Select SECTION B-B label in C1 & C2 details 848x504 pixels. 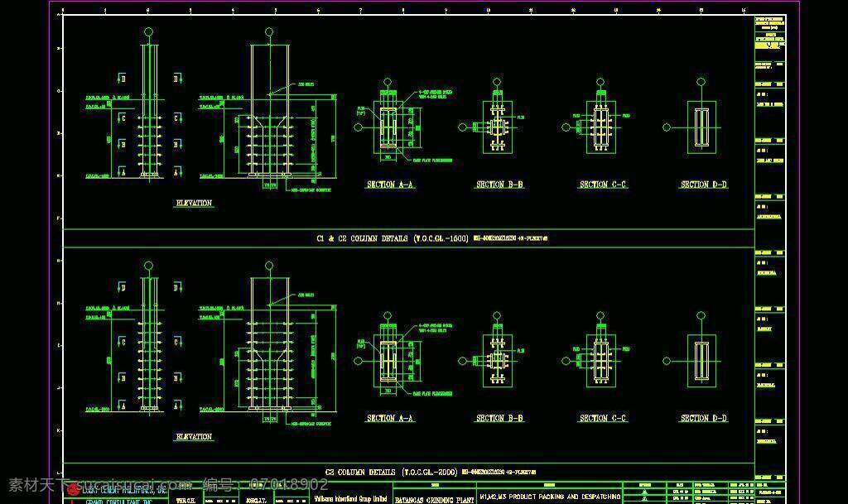tap(499, 185)
